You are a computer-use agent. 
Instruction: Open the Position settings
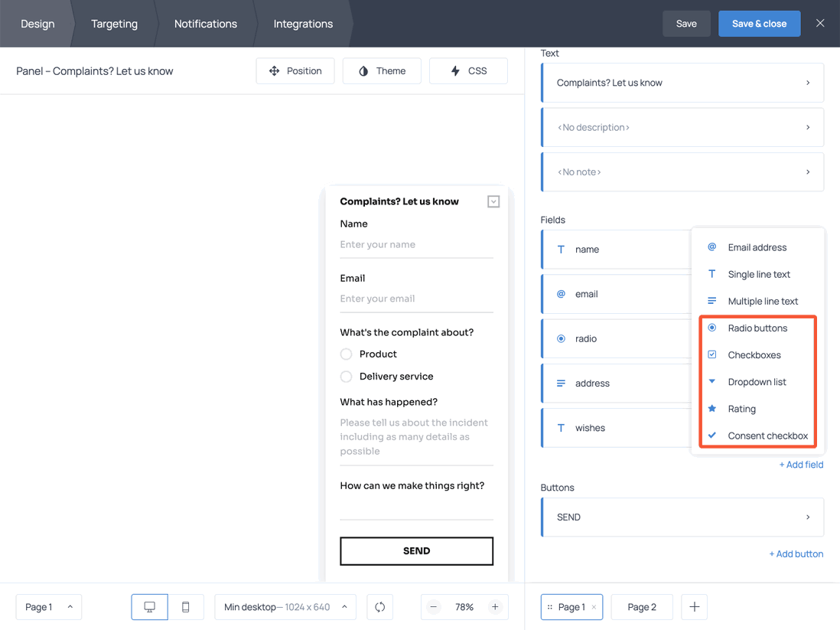tap(295, 70)
